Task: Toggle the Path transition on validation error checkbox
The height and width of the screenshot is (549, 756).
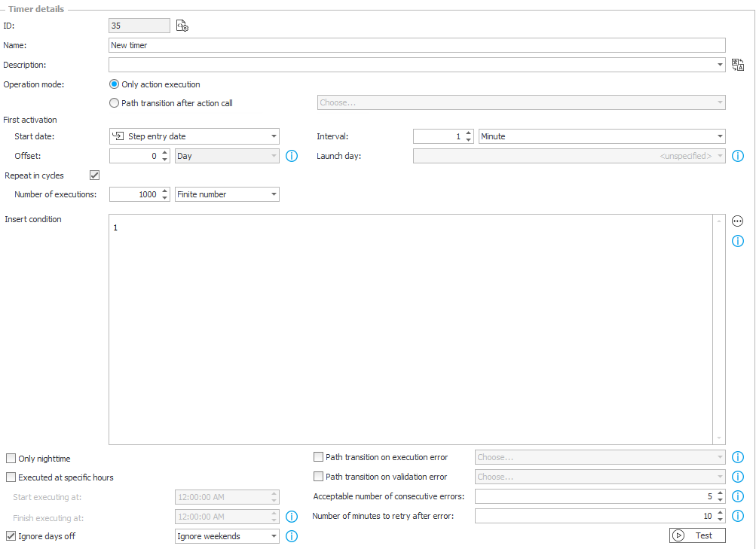Action: click(x=319, y=477)
